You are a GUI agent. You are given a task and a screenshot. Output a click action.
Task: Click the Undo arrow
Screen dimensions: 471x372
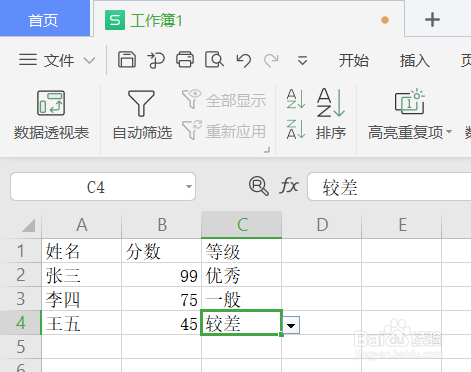pos(243,61)
